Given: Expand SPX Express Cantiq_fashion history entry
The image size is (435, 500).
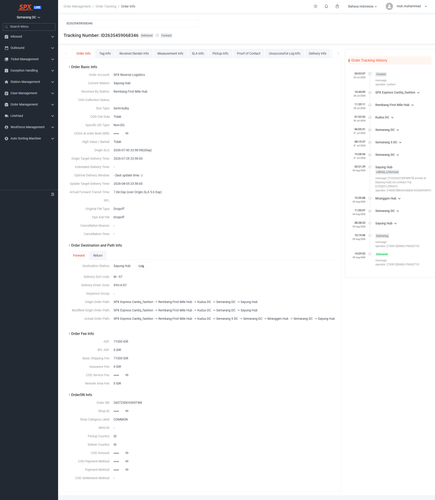Looking at the screenshot, I should pyautogui.click(x=418, y=93).
